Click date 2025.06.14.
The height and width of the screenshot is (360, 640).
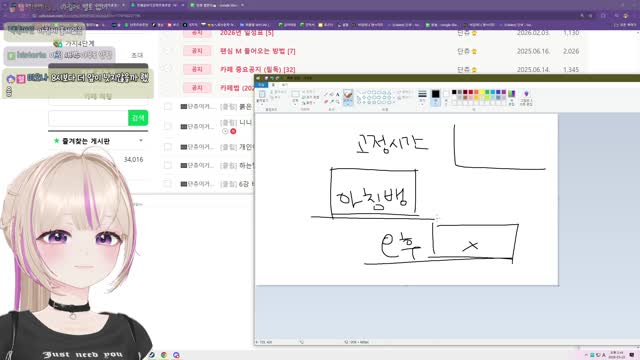(533, 69)
